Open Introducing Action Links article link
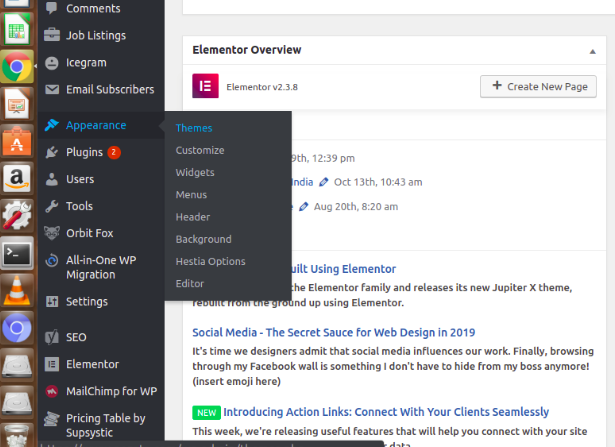This screenshot has width=615, height=447. click(x=386, y=412)
